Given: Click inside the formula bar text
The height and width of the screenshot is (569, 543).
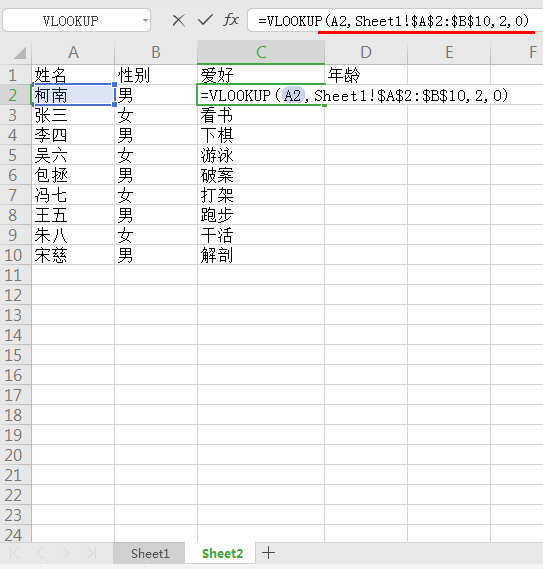Looking at the screenshot, I should (x=393, y=21).
